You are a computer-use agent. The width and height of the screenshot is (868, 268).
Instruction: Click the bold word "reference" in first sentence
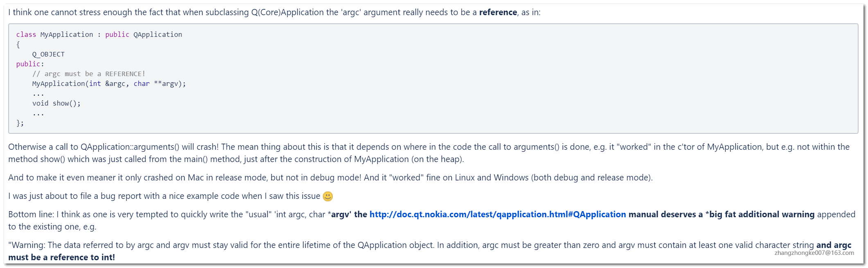click(x=498, y=12)
